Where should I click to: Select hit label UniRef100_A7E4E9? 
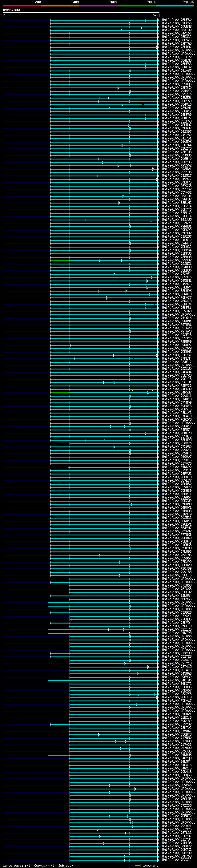coord(177,416)
